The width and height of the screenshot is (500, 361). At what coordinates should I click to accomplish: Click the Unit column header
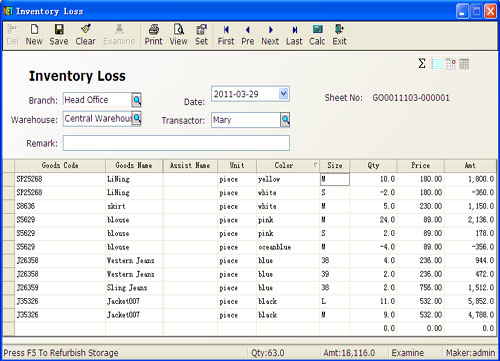[x=237, y=165]
